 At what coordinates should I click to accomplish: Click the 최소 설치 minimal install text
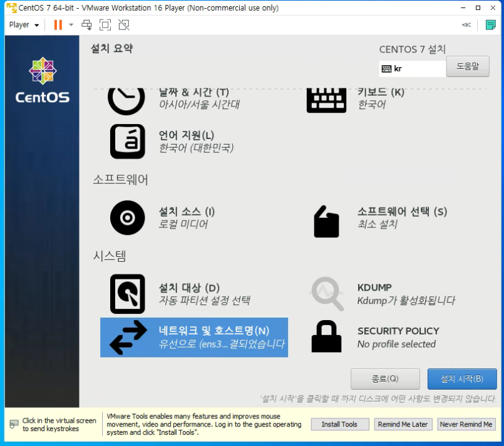(x=378, y=224)
